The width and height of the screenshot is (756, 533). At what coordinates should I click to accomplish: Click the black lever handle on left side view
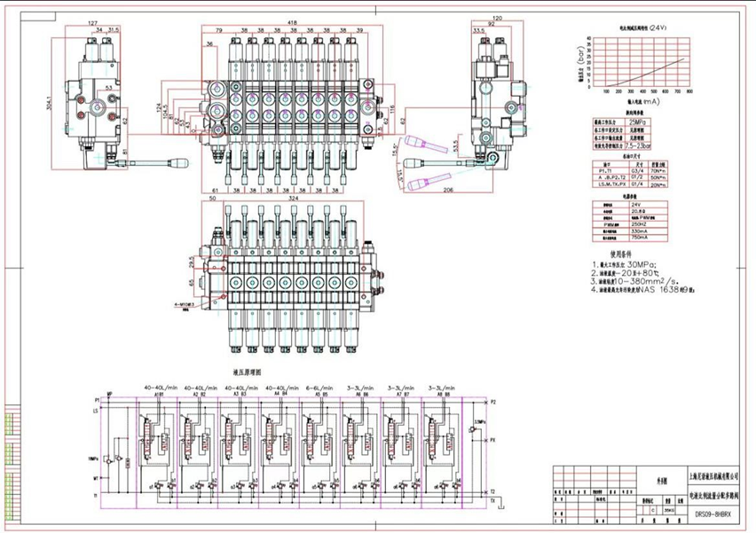pos(178,164)
